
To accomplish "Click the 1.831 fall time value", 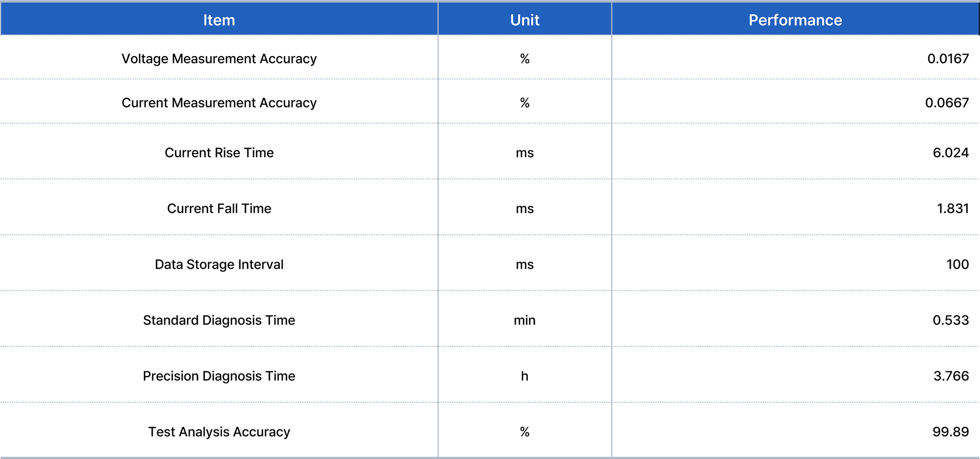I will point(952,208).
